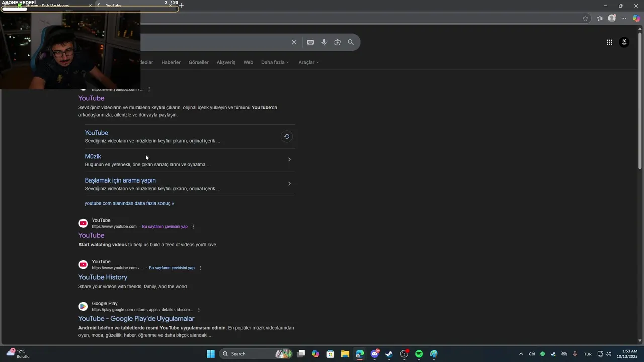644x362 pixels.
Task: Open options for the Google Play result
Action: pos(199,310)
